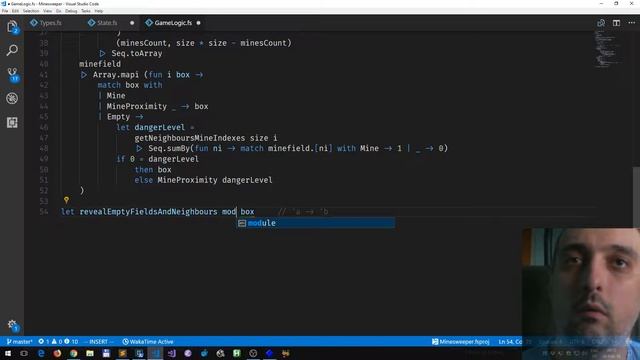Viewport: 640px width, 360px height.
Task: Click line number 54 in the gutter
Action: (x=44, y=211)
